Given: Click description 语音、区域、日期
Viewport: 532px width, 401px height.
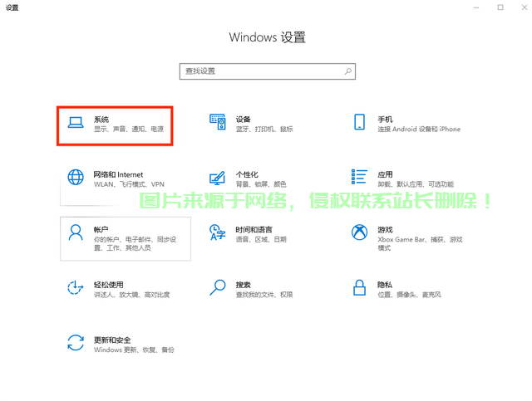Looking at the screenshot, I should 261,240.
